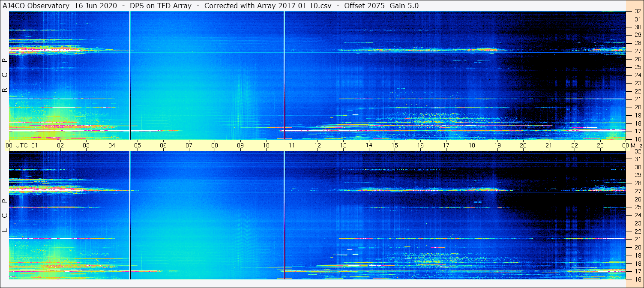644x288 pixels.
Task: Select the 29 MHz label of LCP panel
Action: [638, 175]
